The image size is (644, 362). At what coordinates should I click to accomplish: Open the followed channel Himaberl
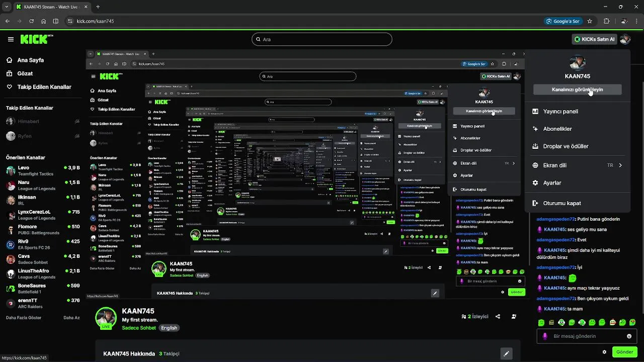coord(43,121)
